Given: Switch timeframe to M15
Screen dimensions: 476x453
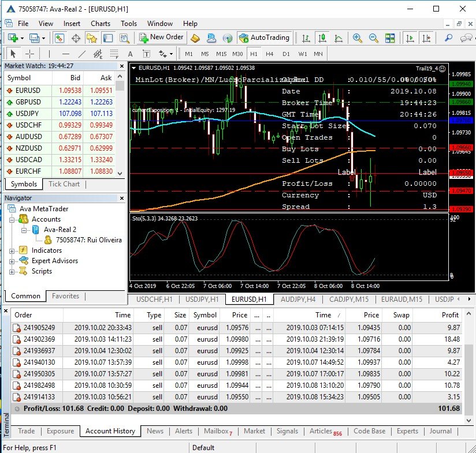Looking at the screenshot, I should tap(221, 54).
